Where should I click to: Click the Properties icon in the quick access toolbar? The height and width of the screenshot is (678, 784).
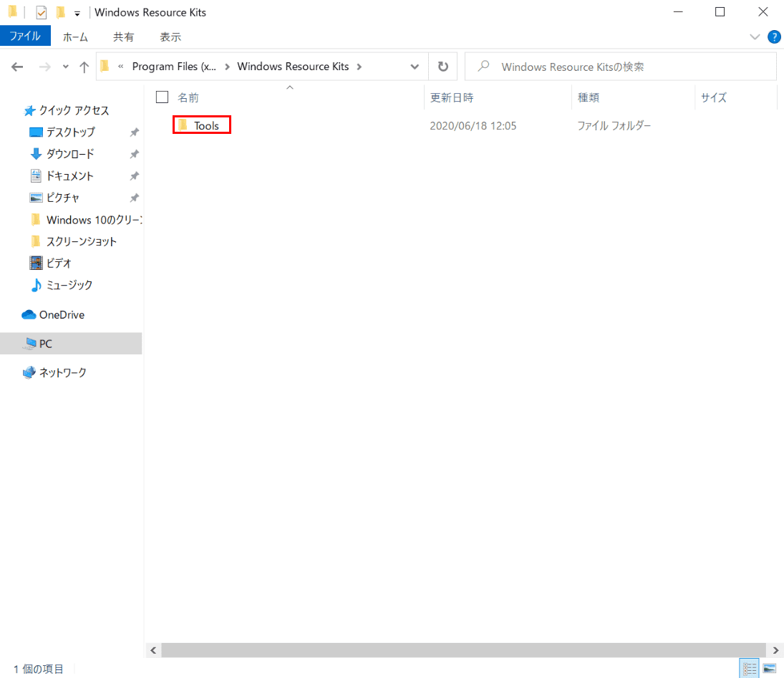[x=42, y=12]
